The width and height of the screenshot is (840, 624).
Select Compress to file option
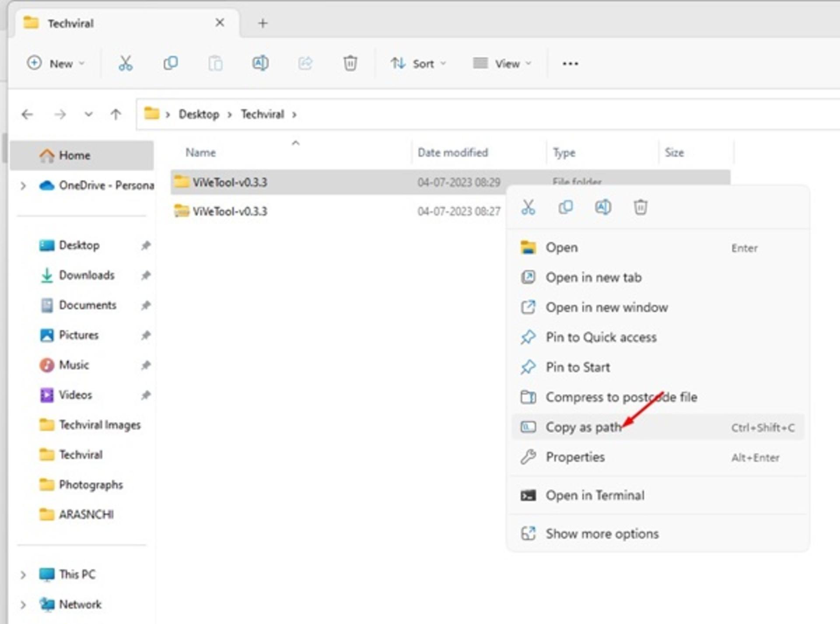[x=658, y=397]
